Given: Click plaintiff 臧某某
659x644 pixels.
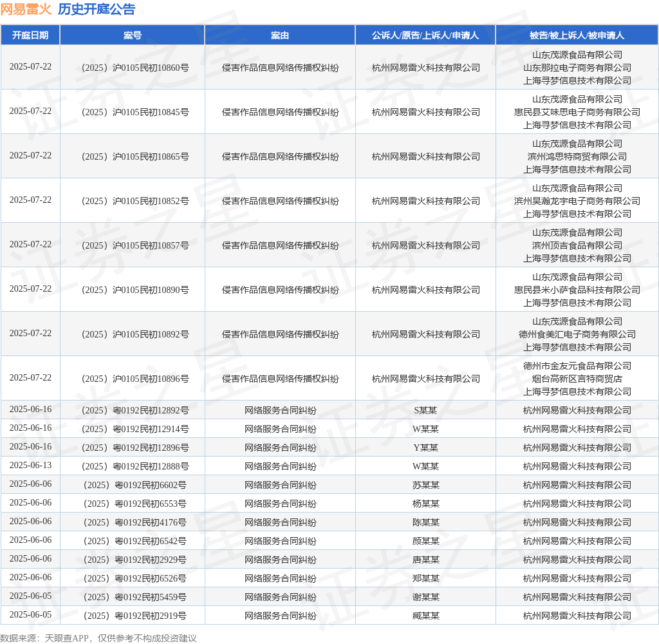Looking at the screenshot, I should (x=425, y=616).
